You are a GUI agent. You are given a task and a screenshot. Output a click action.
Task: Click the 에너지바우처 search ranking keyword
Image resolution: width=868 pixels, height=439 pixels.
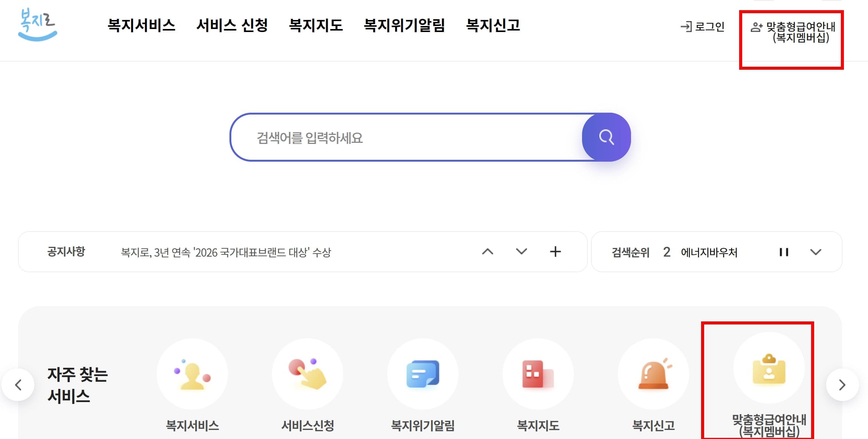point(709,252)
